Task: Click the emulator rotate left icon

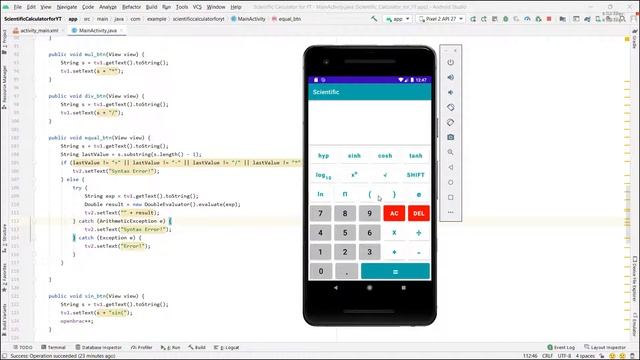Action: [451, 107]
